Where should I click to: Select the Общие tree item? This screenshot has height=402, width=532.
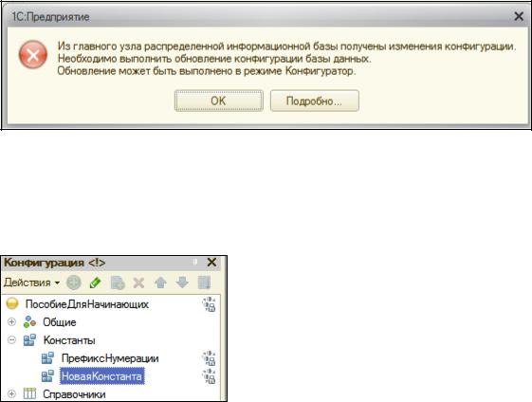click(60, 322)
